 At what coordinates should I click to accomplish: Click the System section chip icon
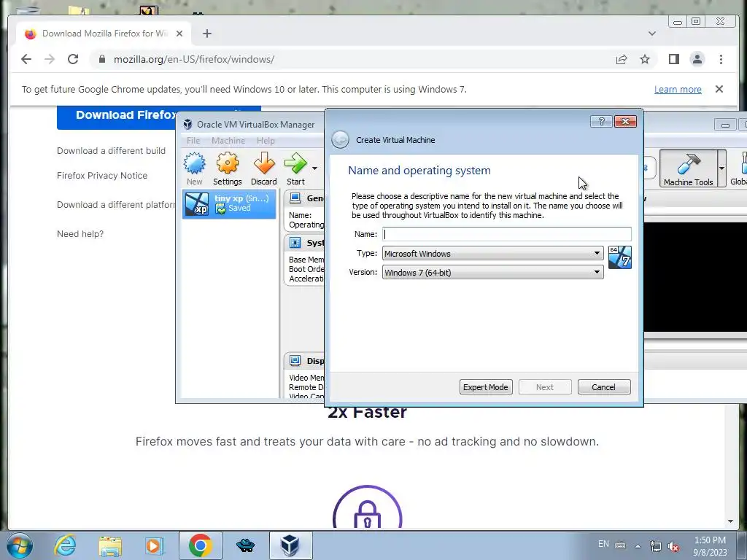[x=295, y=242]
